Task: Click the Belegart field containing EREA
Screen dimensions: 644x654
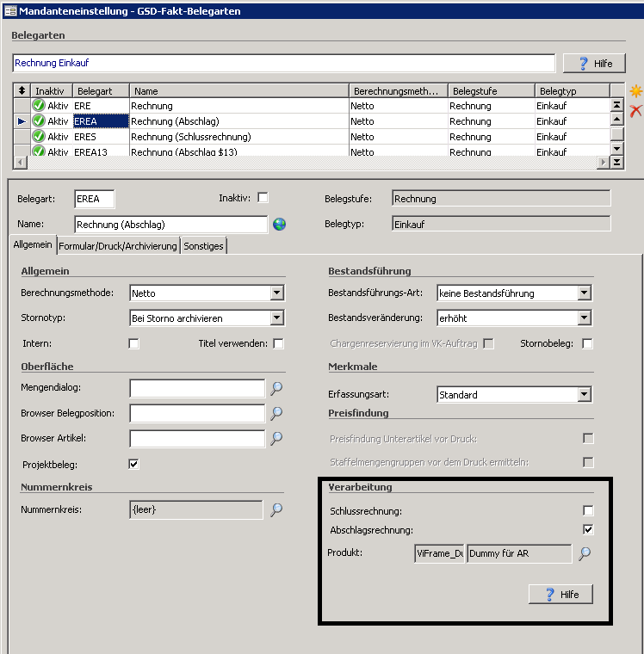Action: (x=95, y=199)
